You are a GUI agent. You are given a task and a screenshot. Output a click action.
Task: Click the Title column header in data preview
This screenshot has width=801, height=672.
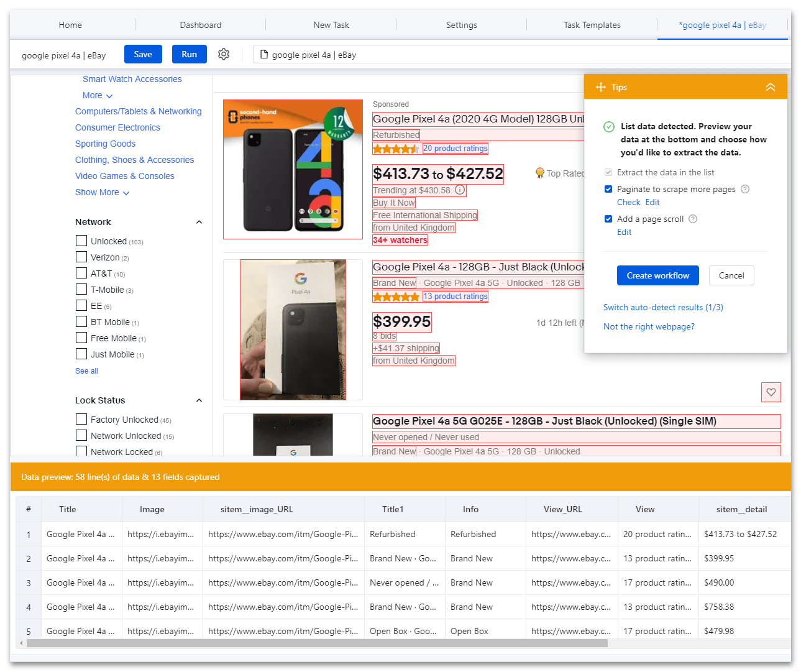click(81, 509)
